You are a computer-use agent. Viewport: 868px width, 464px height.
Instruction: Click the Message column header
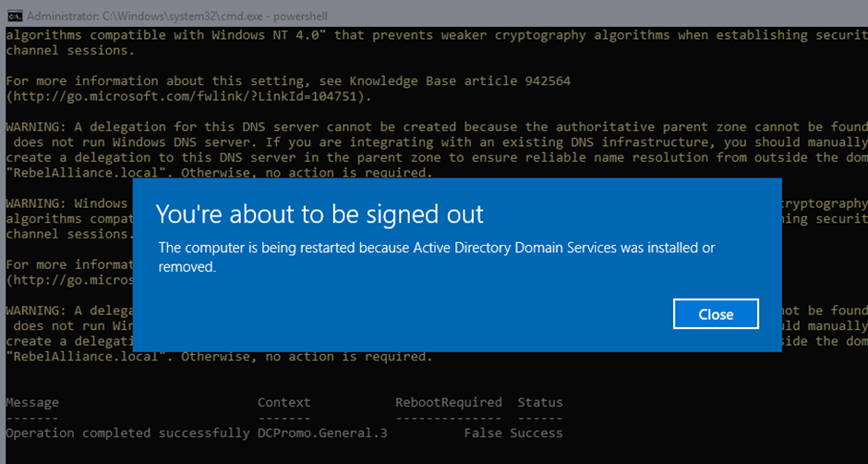pyautogui.click(x=32, y=402)
